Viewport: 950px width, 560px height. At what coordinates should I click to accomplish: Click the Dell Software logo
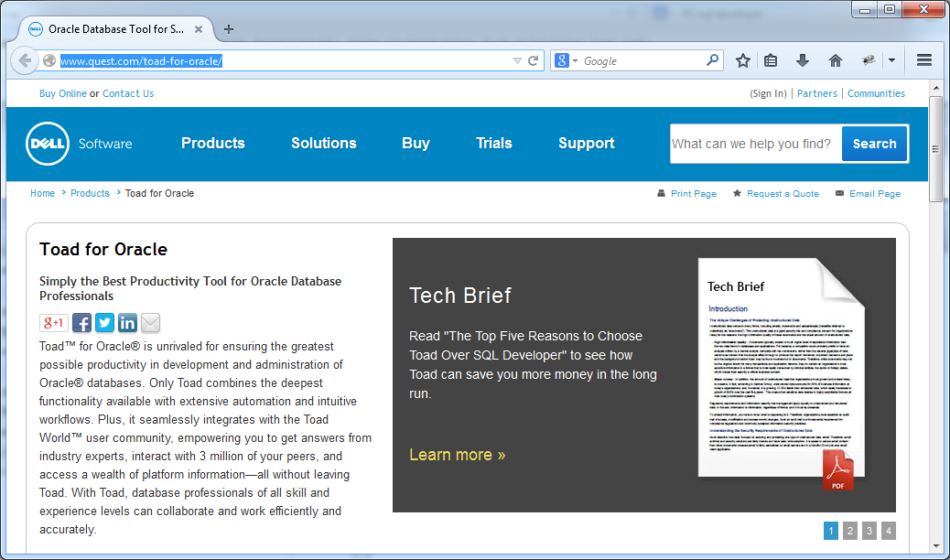79,144
